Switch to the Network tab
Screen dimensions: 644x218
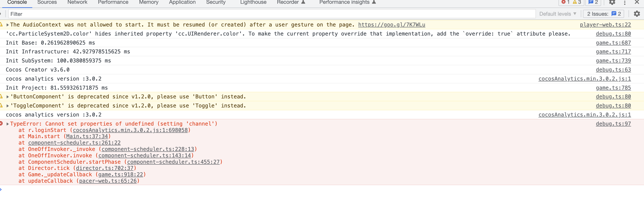77,2
